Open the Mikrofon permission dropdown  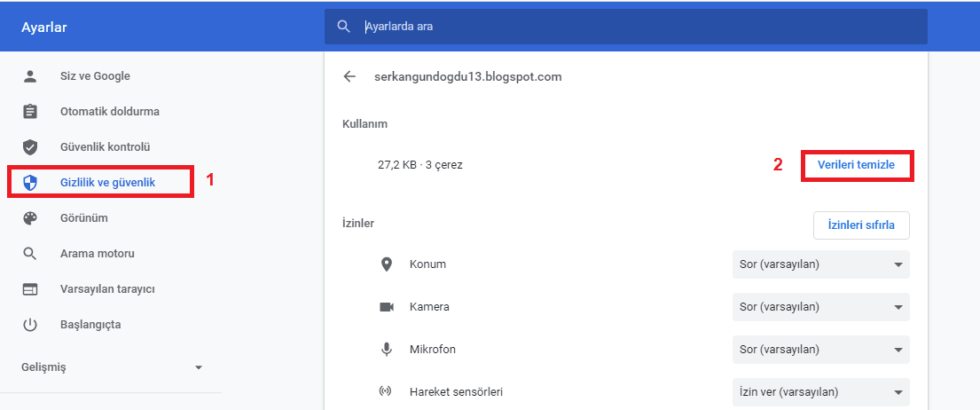(x=820, y=350)
